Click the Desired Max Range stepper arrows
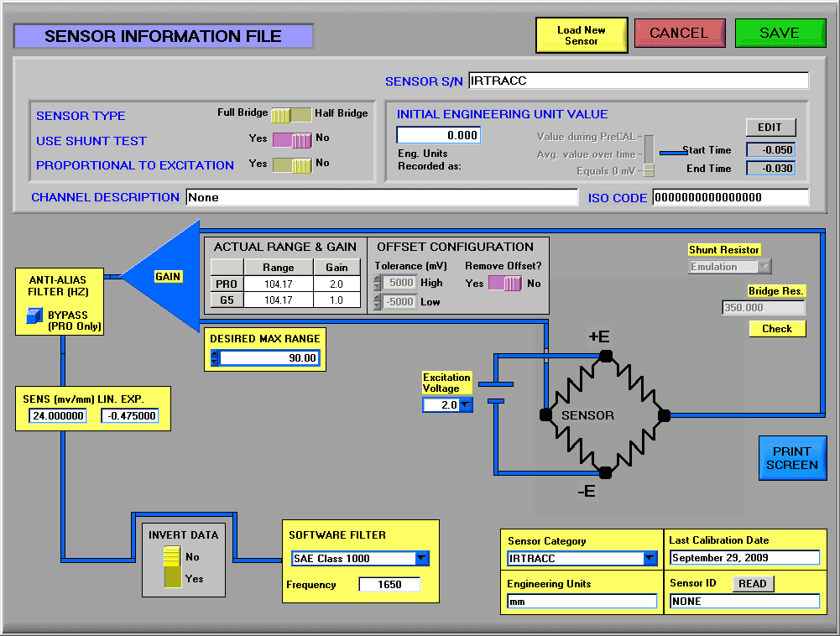840x636 pixels. coord(214,358)
